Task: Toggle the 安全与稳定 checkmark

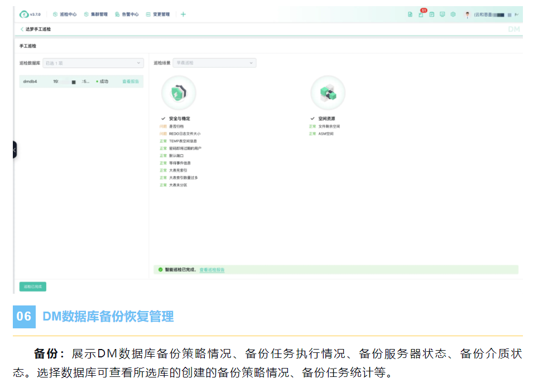Action: click(x=164, y=119)
